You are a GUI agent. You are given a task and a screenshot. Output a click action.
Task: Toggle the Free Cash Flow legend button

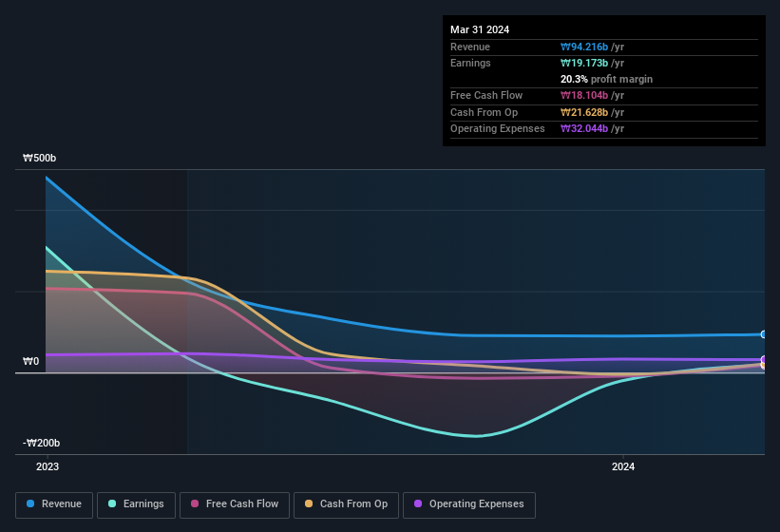point(235,504)
